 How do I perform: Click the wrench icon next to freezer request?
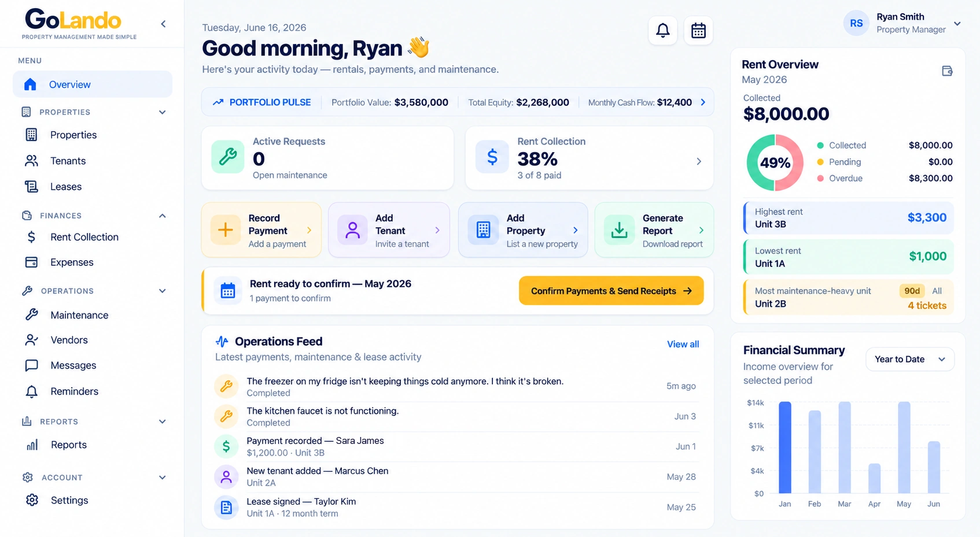tap(226, 386)
